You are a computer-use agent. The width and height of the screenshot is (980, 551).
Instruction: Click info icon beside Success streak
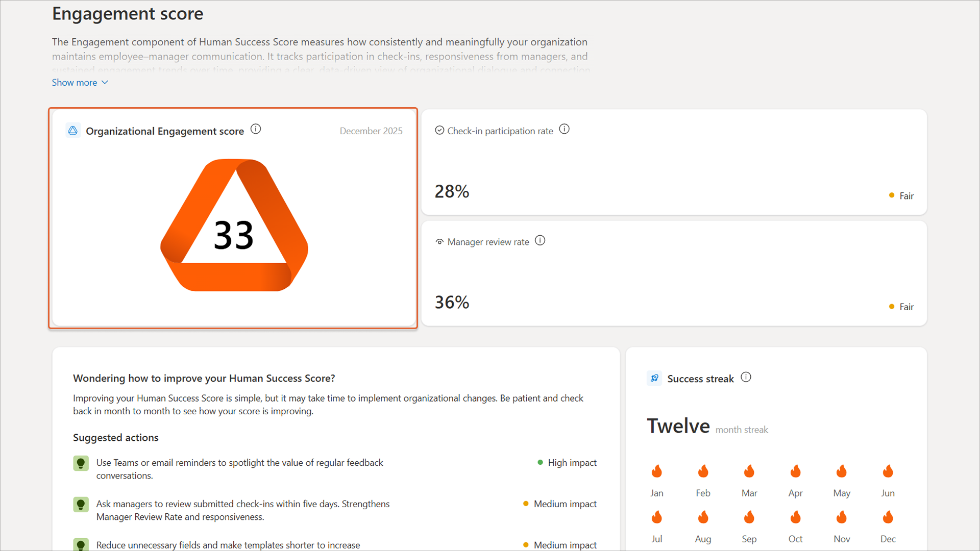746,378
